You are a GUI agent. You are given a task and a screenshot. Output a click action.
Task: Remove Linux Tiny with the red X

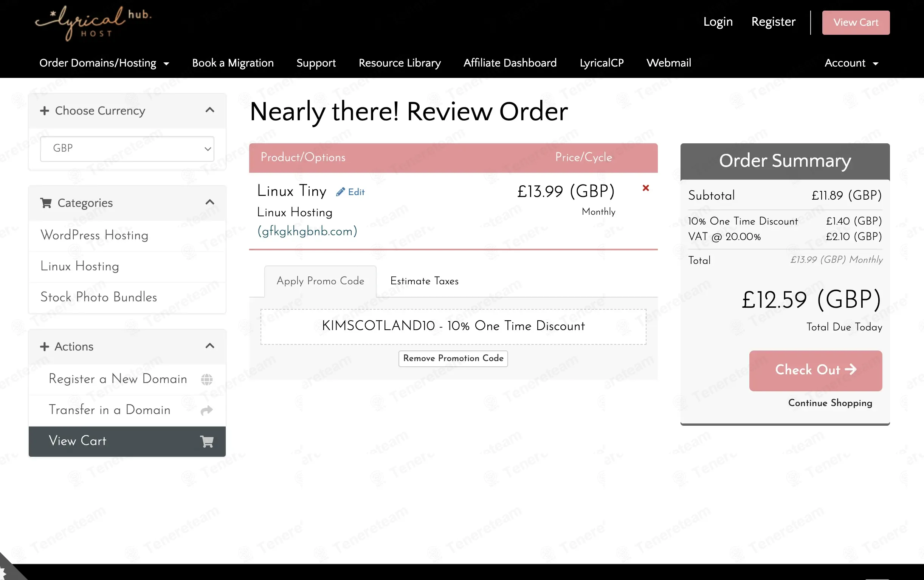pos(645,188)
